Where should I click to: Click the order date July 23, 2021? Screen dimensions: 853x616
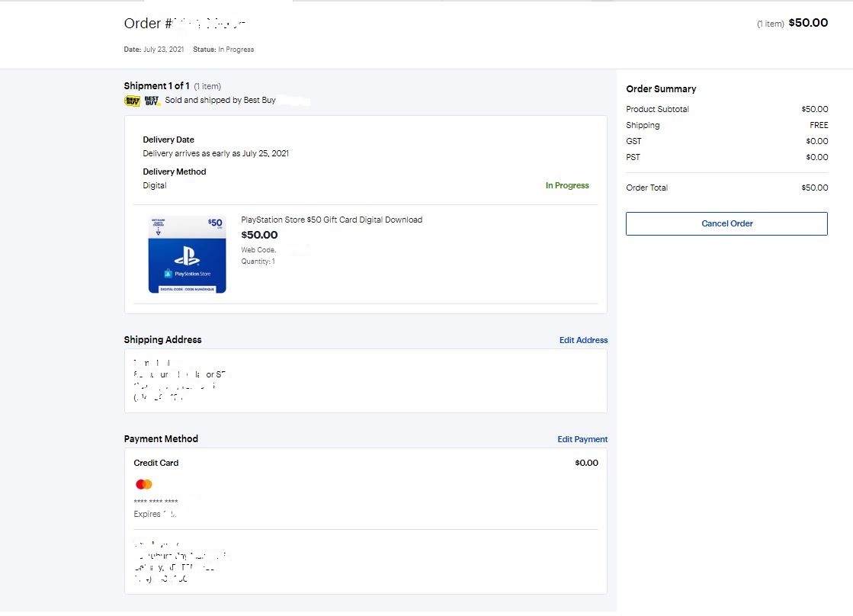pyautogui.click(x=163, y=50)
